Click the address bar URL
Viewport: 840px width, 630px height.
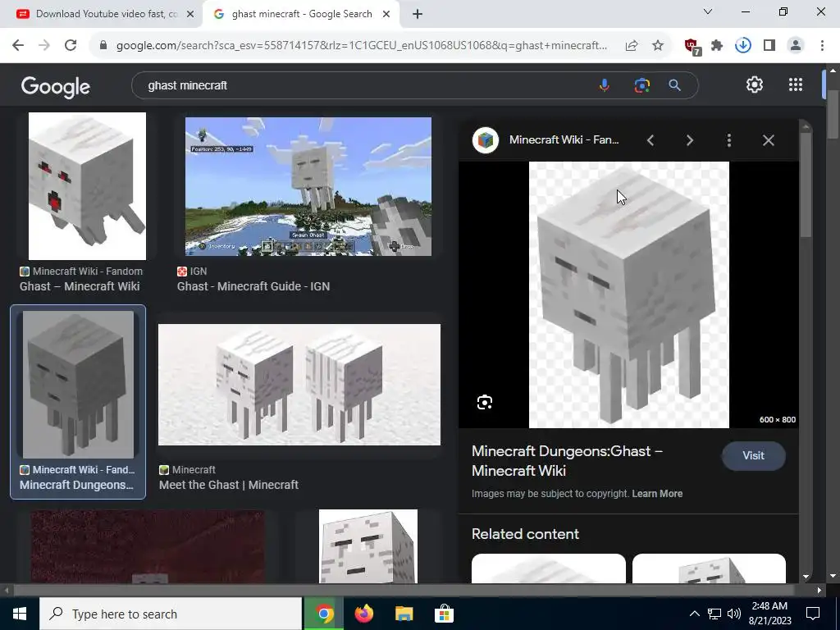click(362, 46)
